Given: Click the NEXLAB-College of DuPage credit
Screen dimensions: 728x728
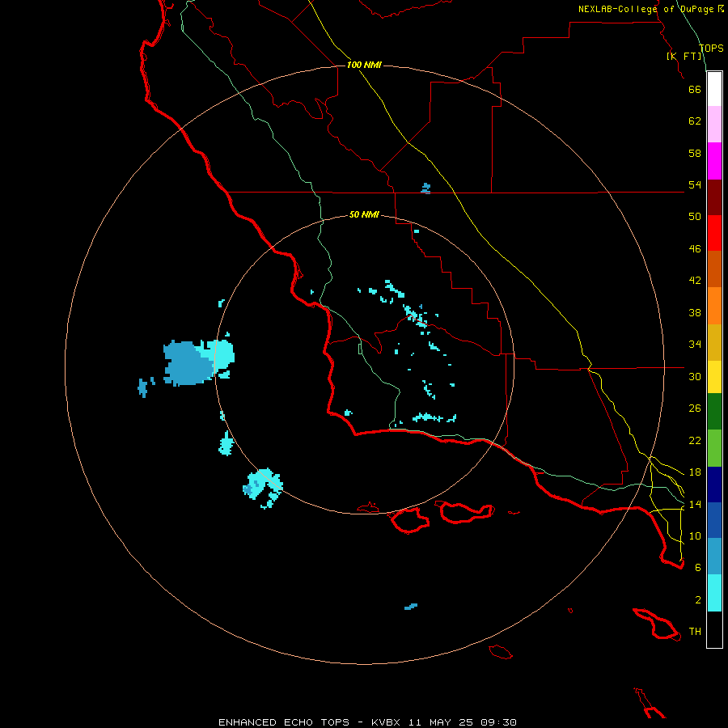Looking at the screenshot, I should tap(650, 9).
